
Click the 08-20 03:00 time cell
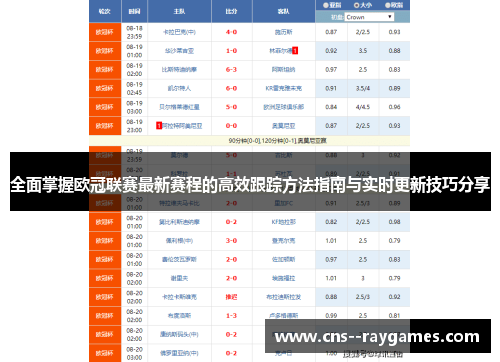pos(134,353)
